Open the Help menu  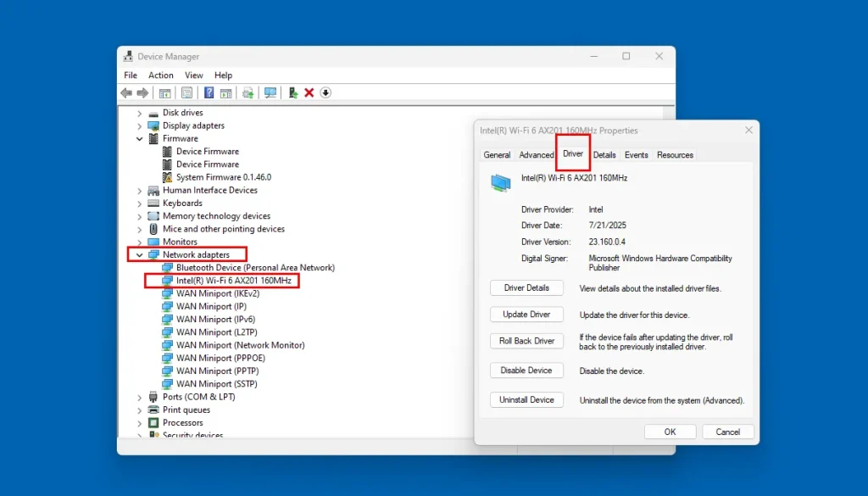click(223, 75)
